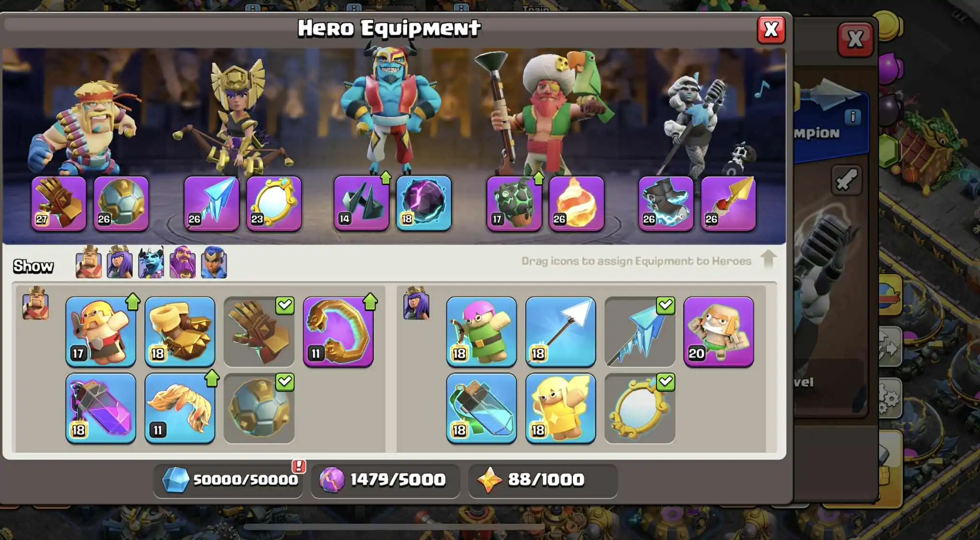Show Barbarian King equipment filter

click(89, 262)
